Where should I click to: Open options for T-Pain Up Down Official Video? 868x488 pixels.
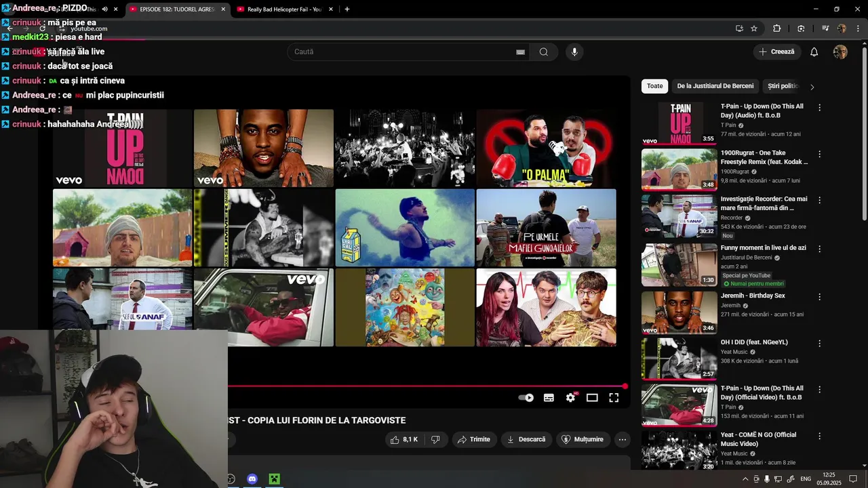click(x=819, y=390)
